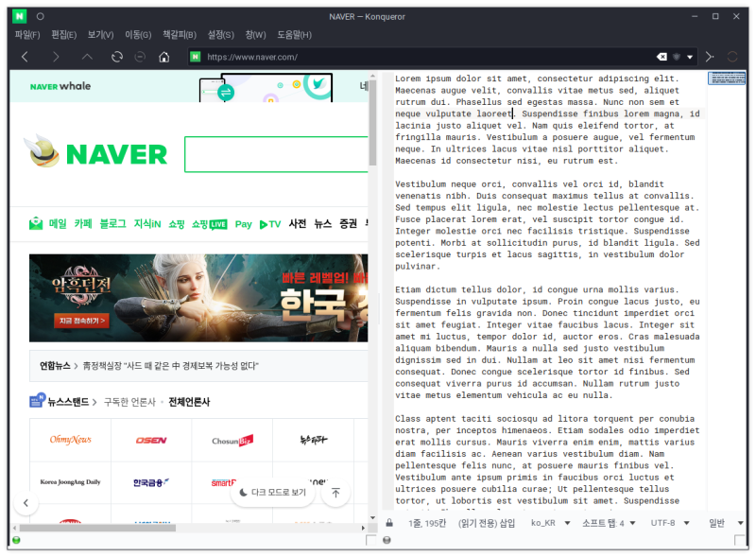Toggle 삽입 insert mode in the status bar

(x=507, y=522)
